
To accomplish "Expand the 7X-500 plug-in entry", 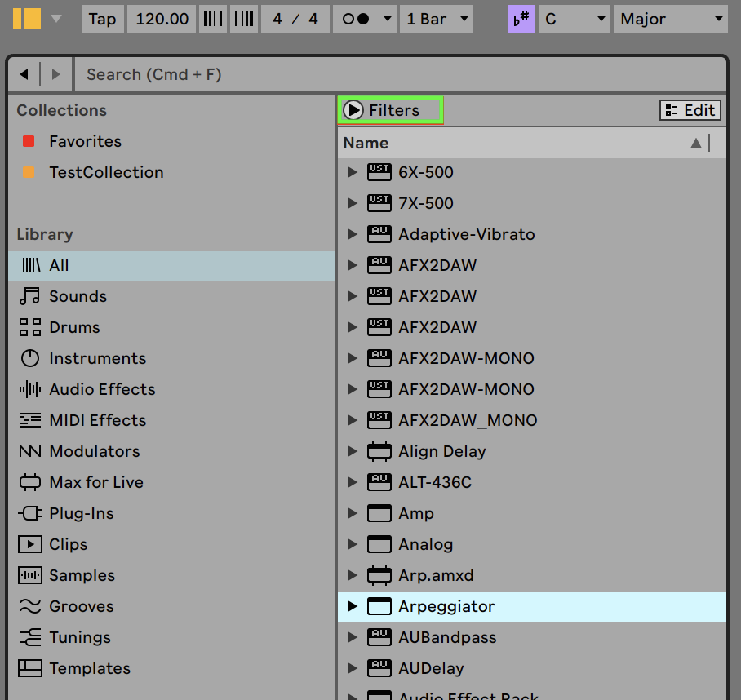I will 352,203.
